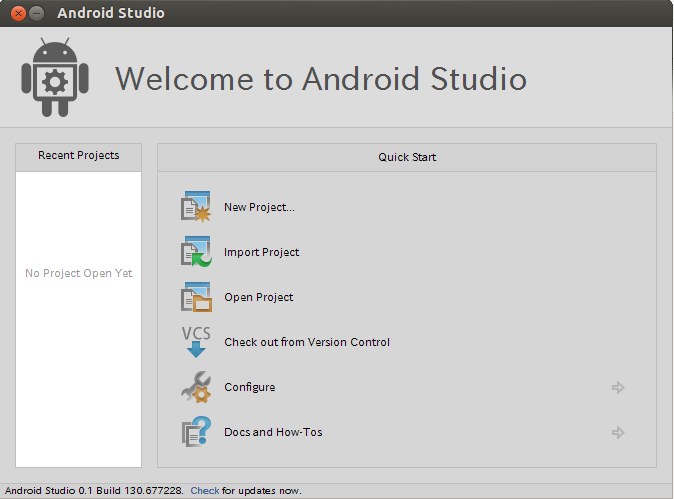Click the VCS download arrow icon

point(196,342)
